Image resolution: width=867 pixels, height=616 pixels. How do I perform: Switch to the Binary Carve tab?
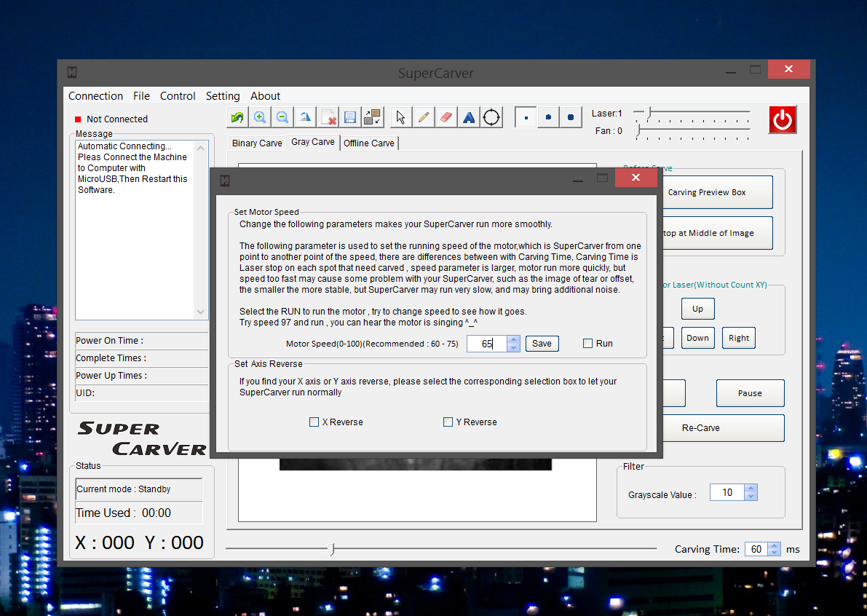coord(257,143)
